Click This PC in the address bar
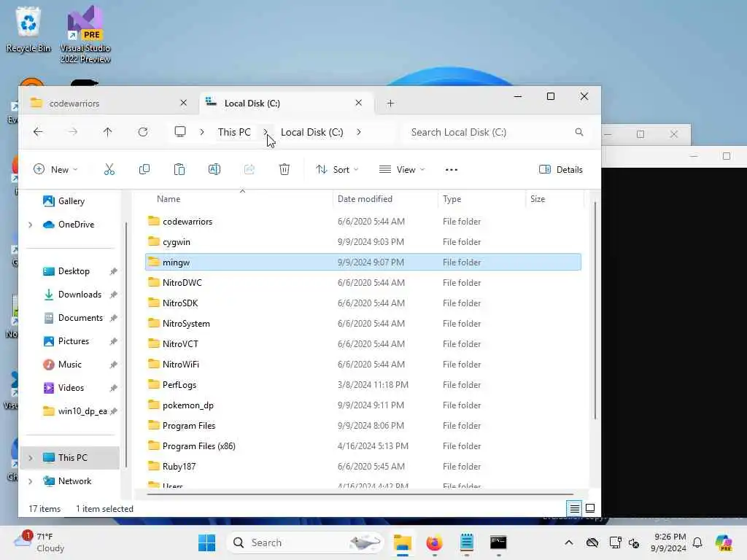Image resolution: width=747 pixels, height=560 pixels. (x=234, y=132)
